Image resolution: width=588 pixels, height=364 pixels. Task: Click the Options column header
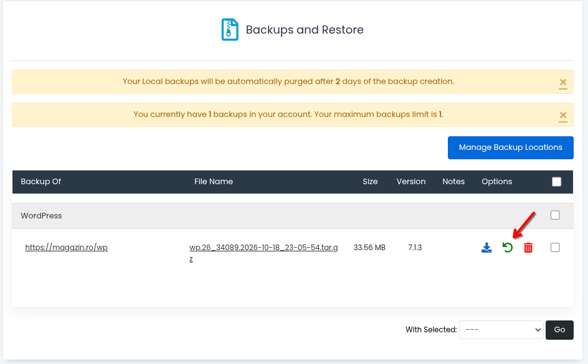pos(497,182)
